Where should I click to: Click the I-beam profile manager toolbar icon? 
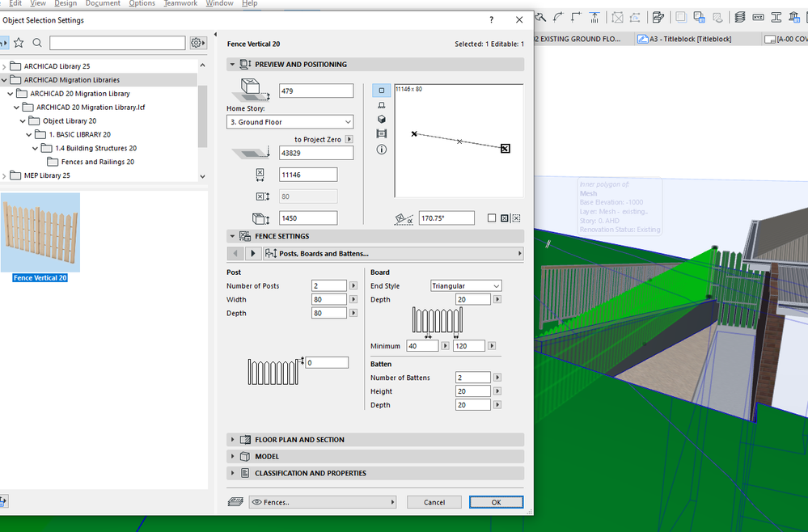[x=776, y=18]
